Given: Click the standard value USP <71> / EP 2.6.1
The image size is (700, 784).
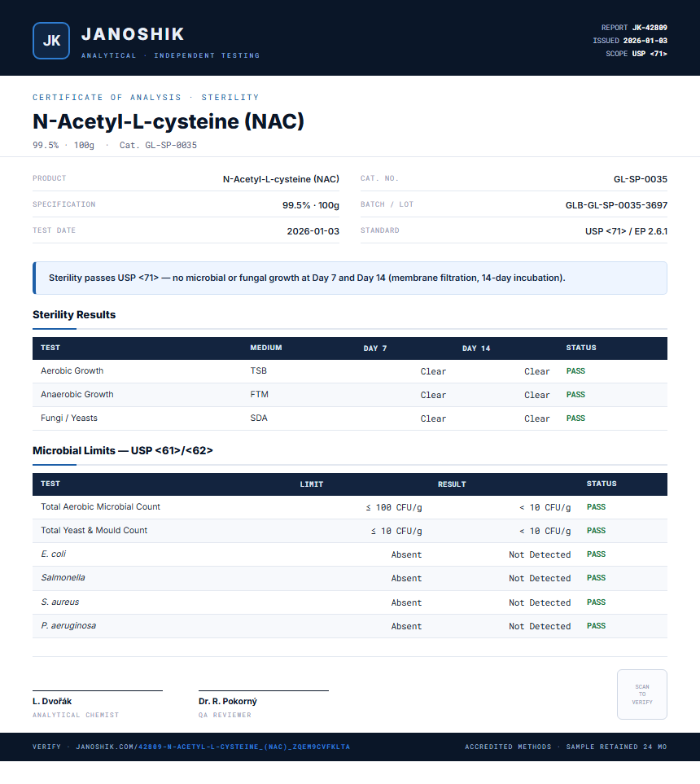Looking at the screenshot, I should [626, 231].
